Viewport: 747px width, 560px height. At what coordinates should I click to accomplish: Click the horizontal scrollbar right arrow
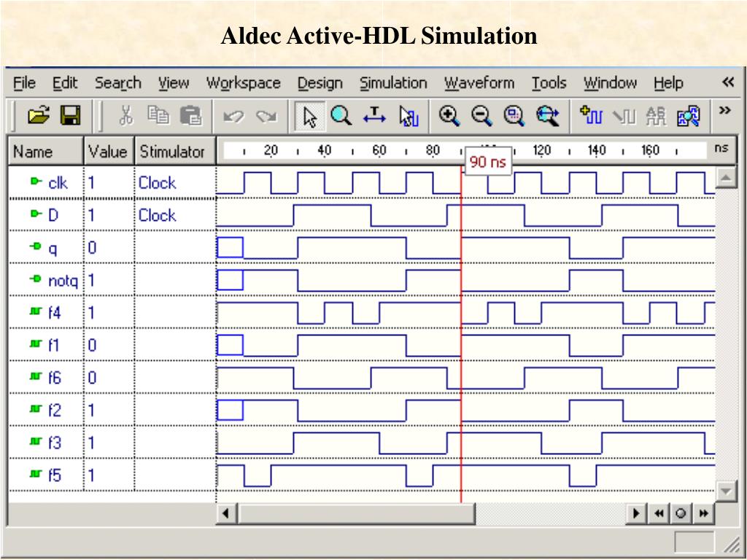click(636, 513)
